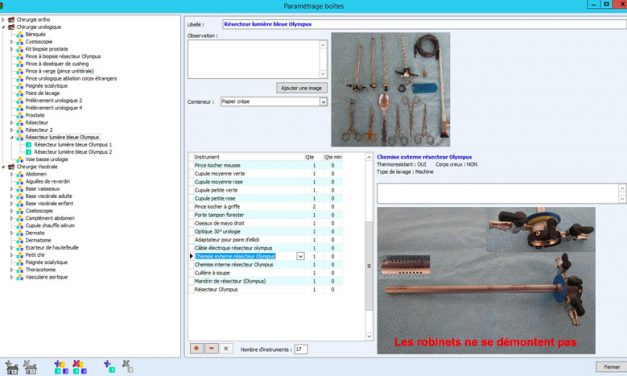Click the Nombre d'instruments field showing 17
627x376 pixels.
(x=301, y=349)
